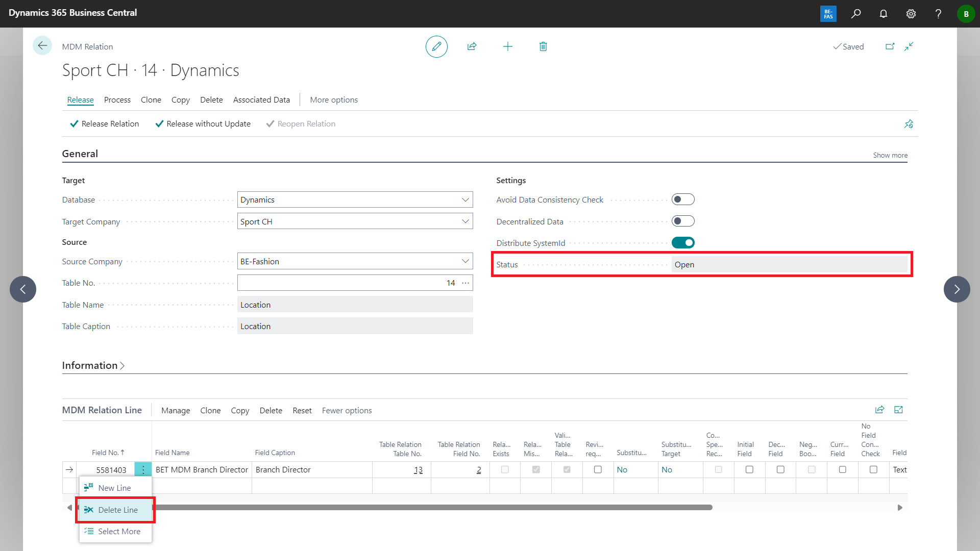Check No Field Con... Check box
The width and height of the screenshot is (980, 551).
pos(873,469)
